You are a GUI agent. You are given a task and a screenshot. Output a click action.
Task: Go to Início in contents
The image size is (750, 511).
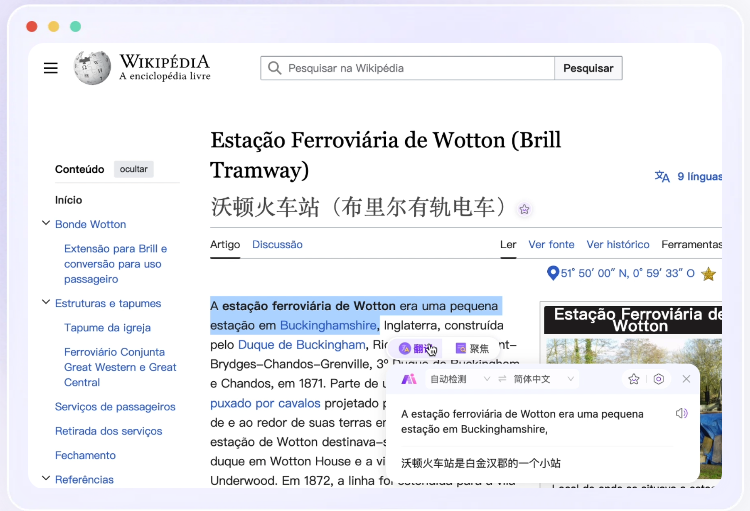coord(68,200)
